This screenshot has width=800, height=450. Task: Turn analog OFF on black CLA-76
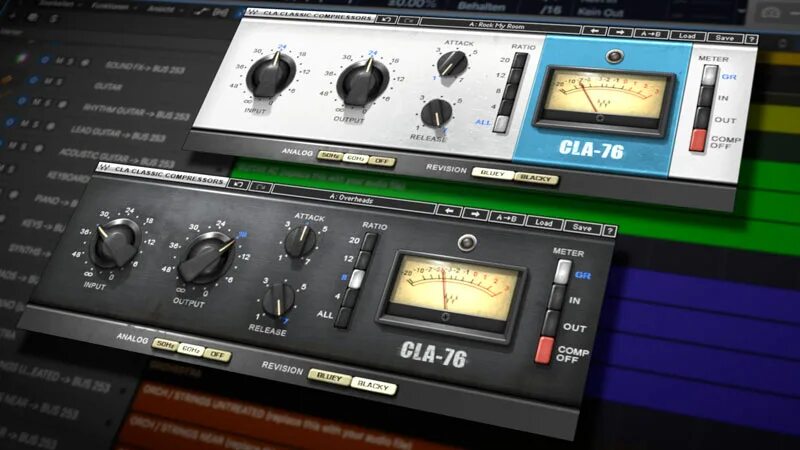point(217,355)
